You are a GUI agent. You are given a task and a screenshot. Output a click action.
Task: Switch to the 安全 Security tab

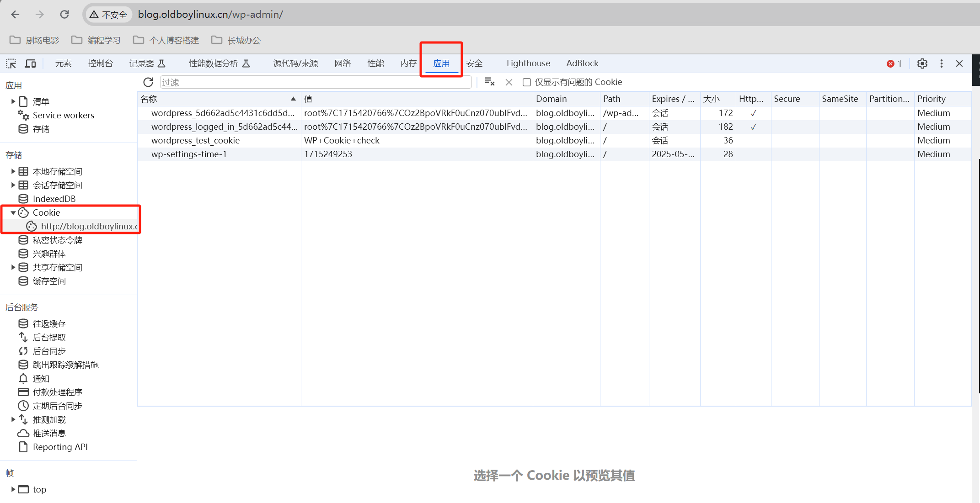pyautogui.click(x=474, y=64)
